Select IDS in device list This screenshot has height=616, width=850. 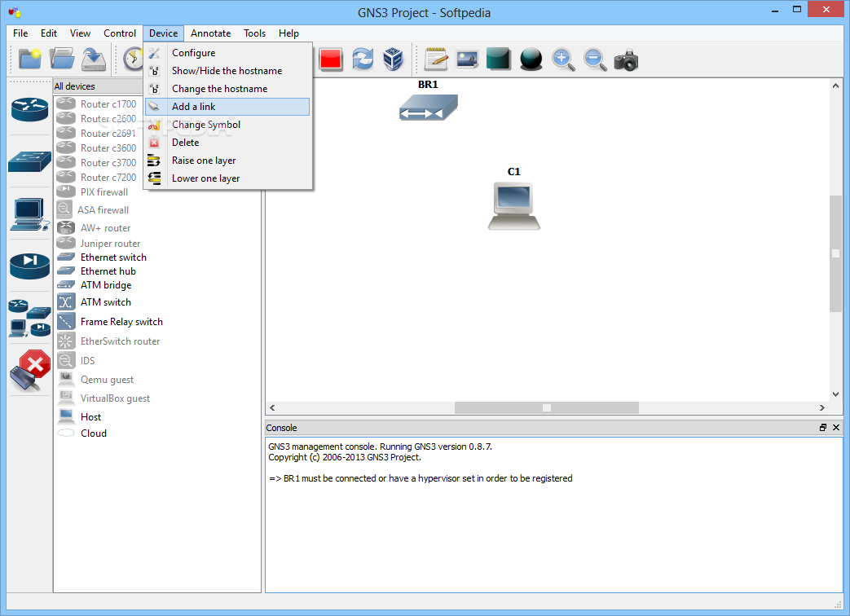point(87,360)
